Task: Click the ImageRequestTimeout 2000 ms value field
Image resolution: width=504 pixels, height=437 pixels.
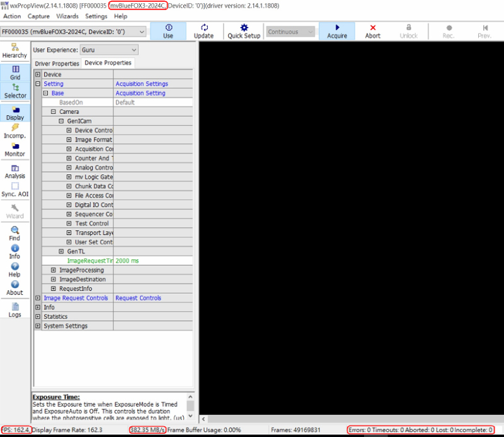Action: (153, 261)
